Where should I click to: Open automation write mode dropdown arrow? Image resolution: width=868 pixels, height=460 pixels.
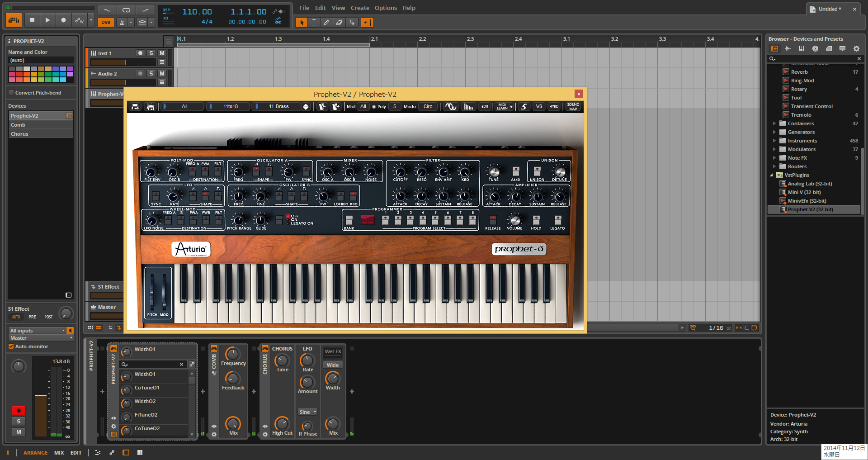91,20
